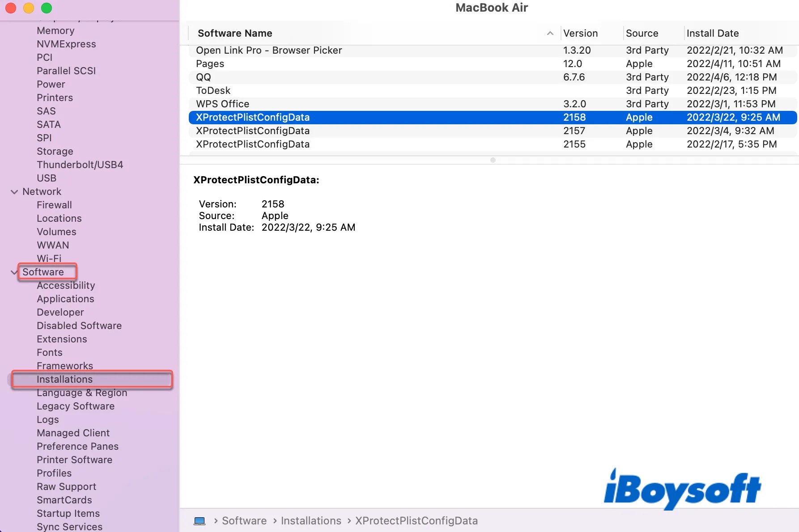The image size is (799, 532).
Task: Open Printer Software in the sidebar
Action: coord(74,460)
